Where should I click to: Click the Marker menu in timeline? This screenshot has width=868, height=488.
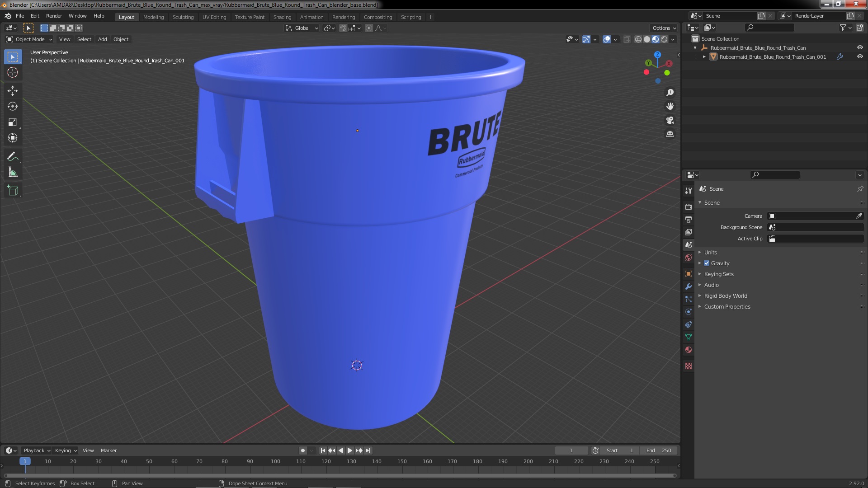pos(108,450)
